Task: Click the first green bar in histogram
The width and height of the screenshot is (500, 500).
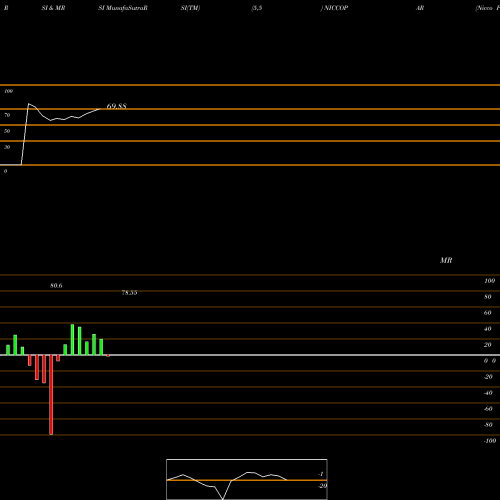Action: (8, 350)
